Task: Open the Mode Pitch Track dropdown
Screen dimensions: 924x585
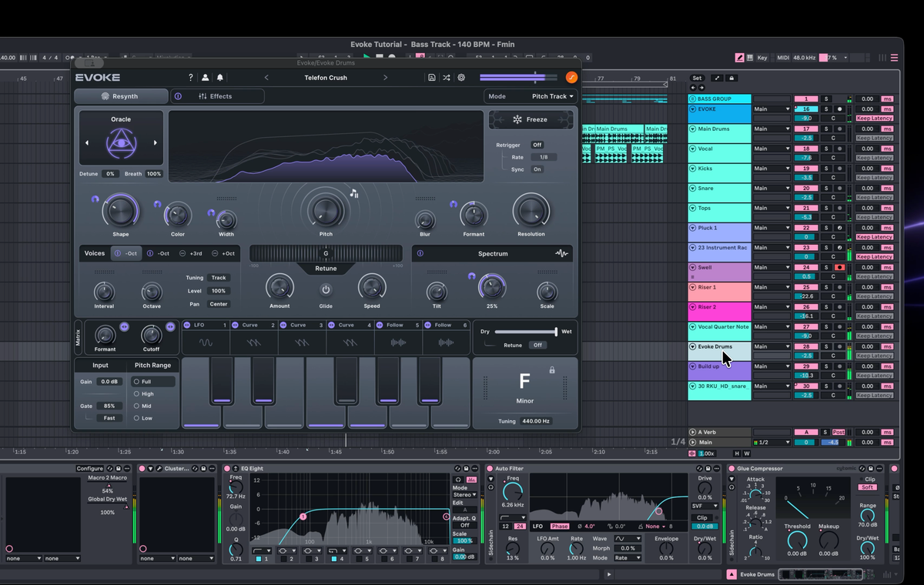Action: tap(548, 95)
